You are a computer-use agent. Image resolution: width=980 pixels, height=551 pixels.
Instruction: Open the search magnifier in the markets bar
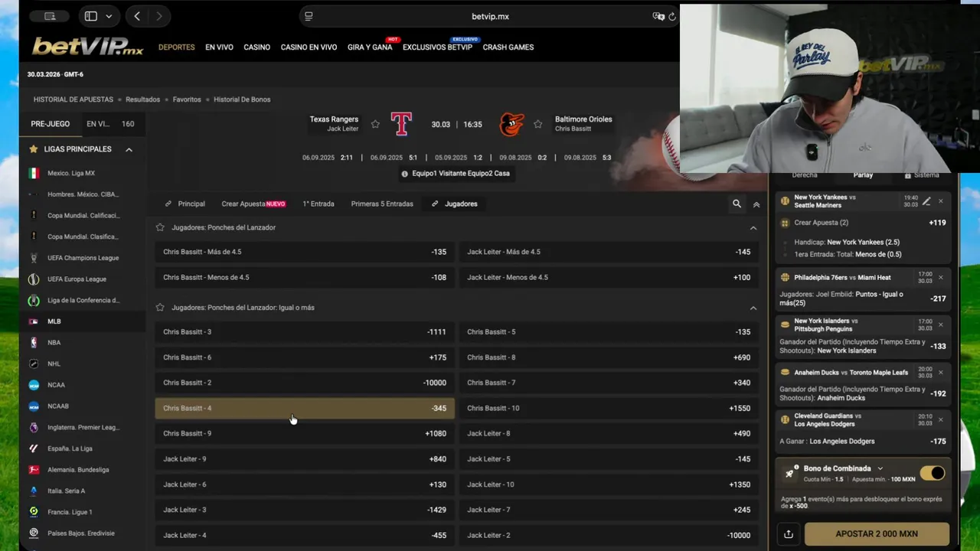(737, 204)
